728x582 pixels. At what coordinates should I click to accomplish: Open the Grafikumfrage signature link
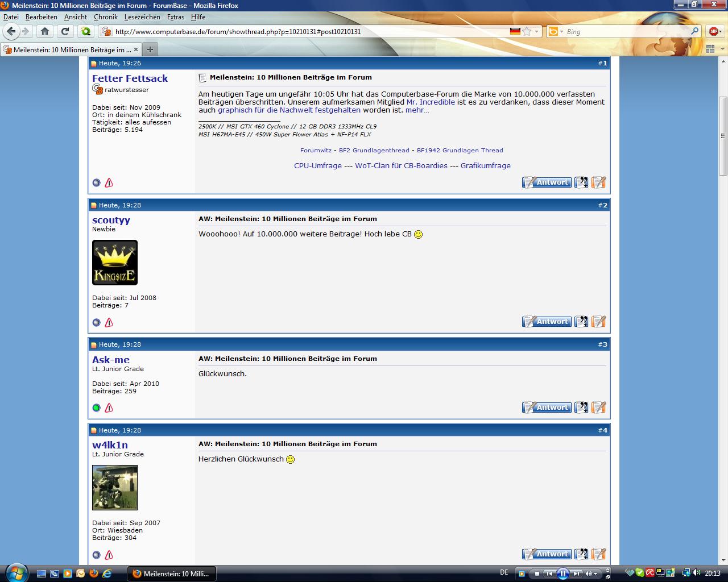pos(486,166)
